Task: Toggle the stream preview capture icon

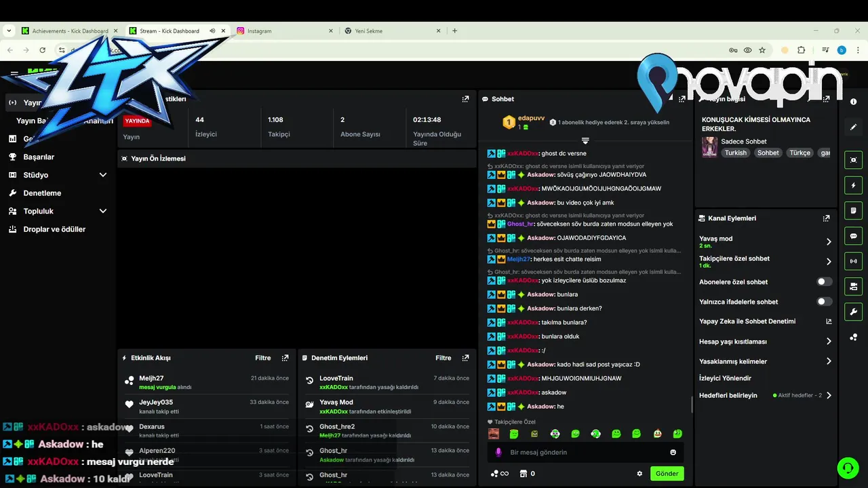Action: [x=853, y=160]
